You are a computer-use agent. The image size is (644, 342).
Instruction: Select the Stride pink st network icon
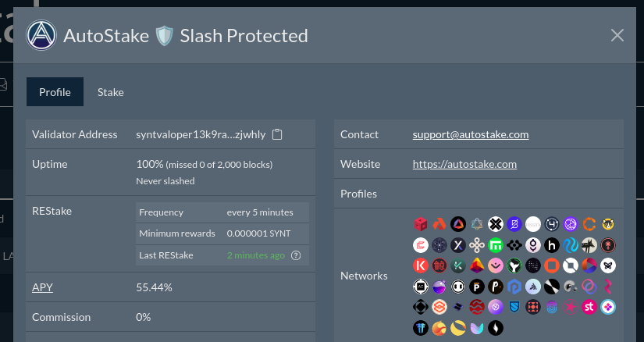coord(589,307)
